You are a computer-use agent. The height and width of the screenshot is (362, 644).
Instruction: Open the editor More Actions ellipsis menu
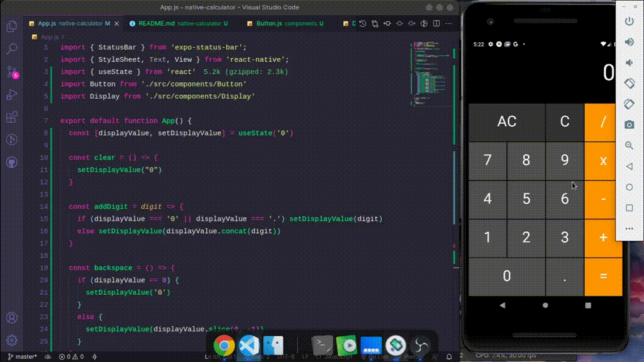pyautogui.click(x=448, y=24)
